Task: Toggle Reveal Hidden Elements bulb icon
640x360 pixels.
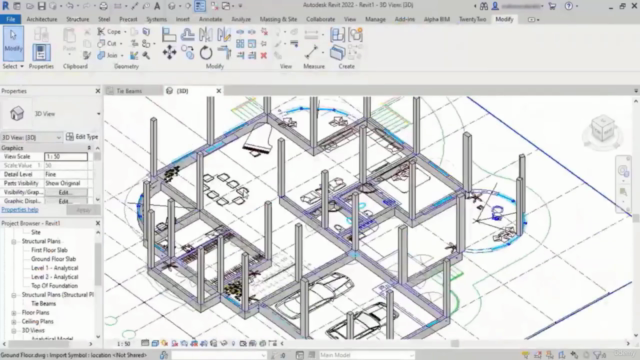Action: (x=233, y=343)
